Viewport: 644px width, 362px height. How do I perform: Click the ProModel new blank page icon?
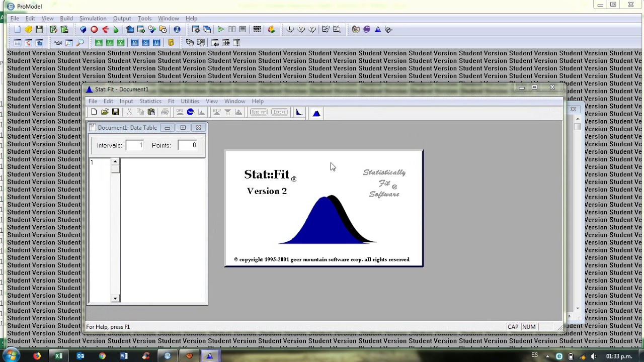pos(17,30)
